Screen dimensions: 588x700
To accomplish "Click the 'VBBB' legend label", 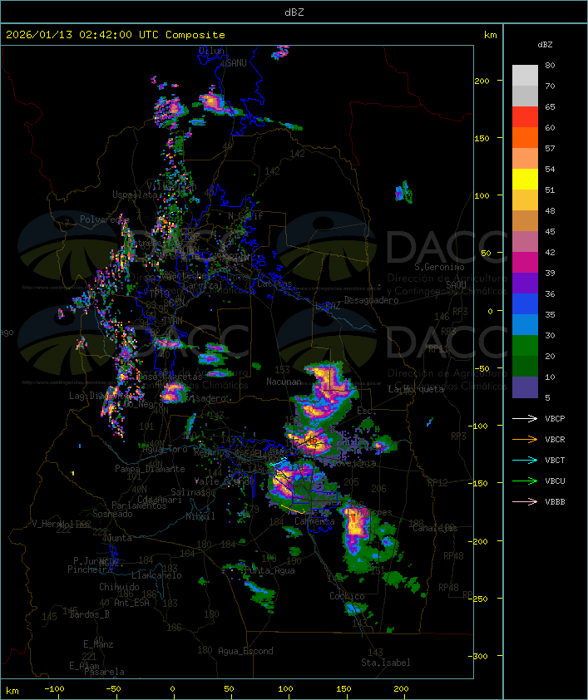I will [x=555, y=502].
